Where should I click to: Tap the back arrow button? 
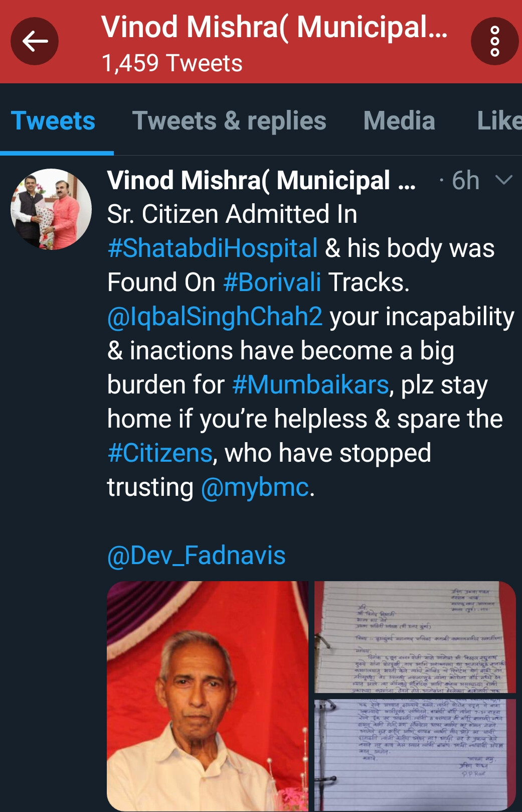click(x=35, y=41)
